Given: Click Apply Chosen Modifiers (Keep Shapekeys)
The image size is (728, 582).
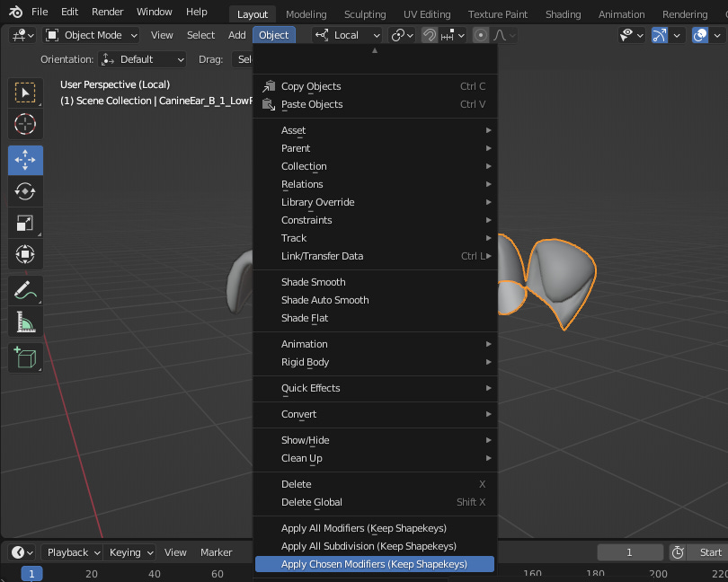Looking at the screenshot, I should click(x=374, y=564).
